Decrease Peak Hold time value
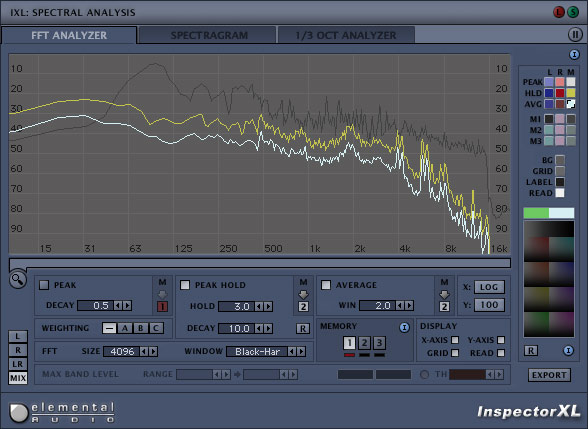Image resolution: width=588 pixels, height=429 pixels. click(x=259, y=306)
